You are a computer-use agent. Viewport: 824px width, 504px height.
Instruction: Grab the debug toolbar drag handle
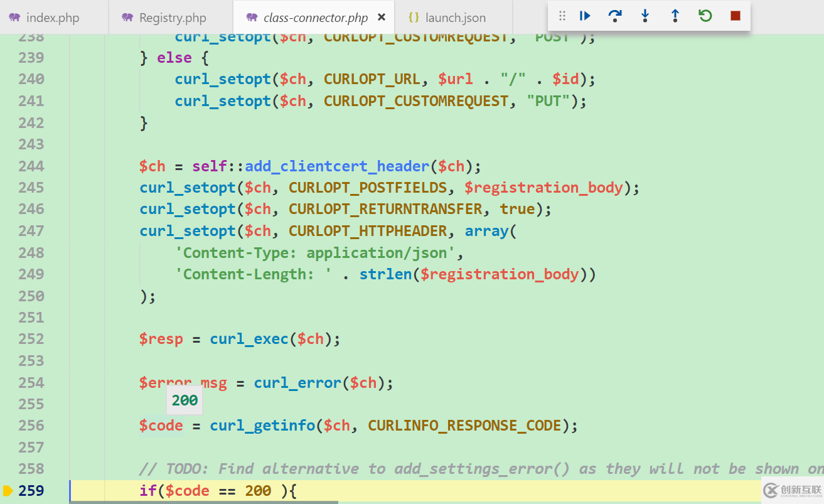click(562, 16)
